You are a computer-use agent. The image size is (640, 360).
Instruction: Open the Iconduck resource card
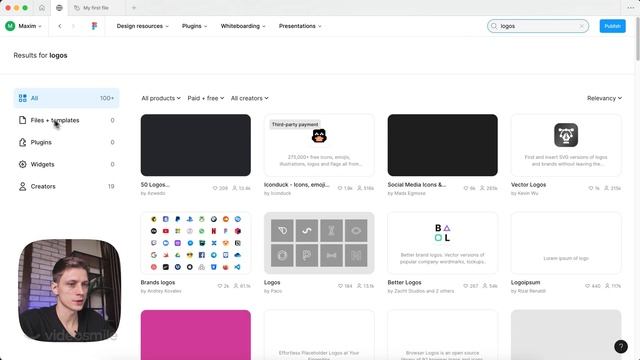[x=319, y=145]
